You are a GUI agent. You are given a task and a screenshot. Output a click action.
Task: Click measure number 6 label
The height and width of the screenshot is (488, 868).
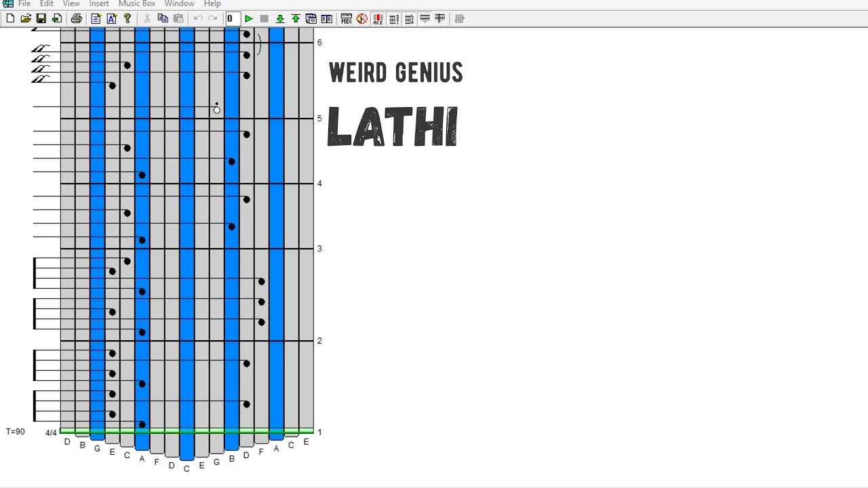tap(319, 43)
